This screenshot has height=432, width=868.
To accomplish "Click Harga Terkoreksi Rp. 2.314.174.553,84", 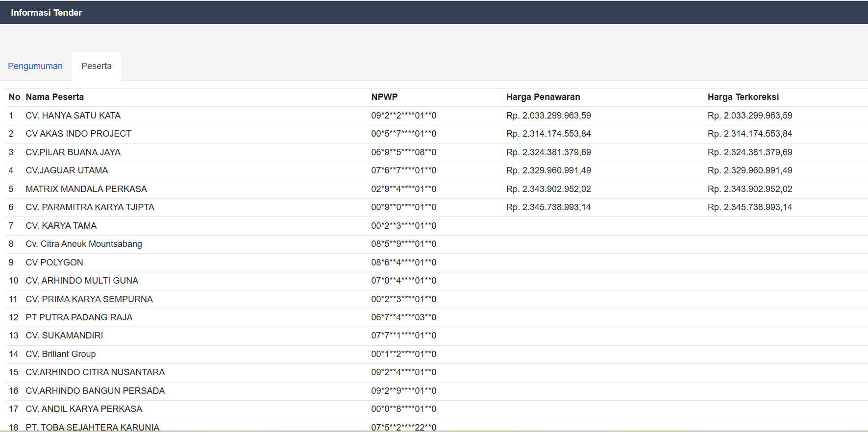I will tap(750, 134).
